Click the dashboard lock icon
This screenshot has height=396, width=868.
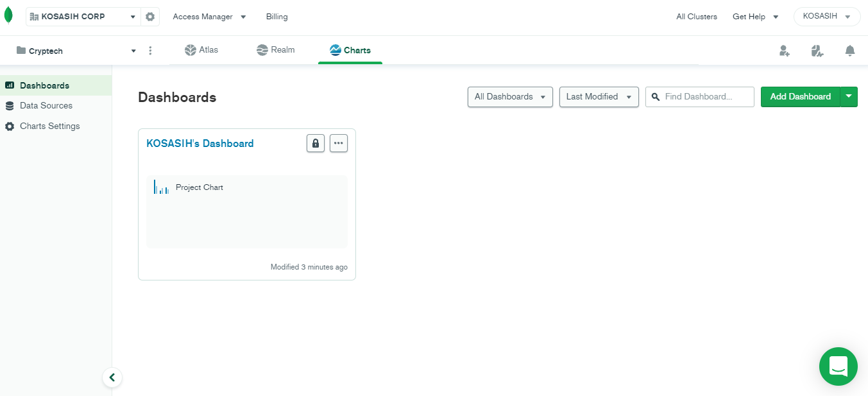(316, 143)
